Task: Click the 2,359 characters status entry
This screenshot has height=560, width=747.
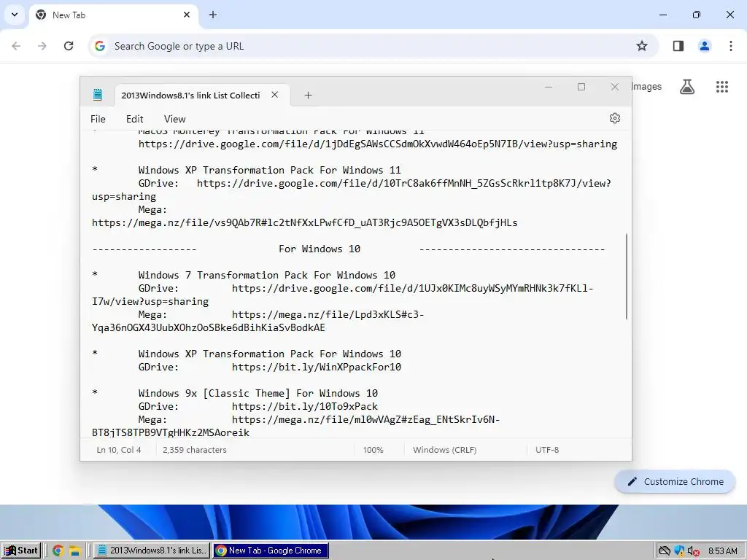Action: point(194,449)
